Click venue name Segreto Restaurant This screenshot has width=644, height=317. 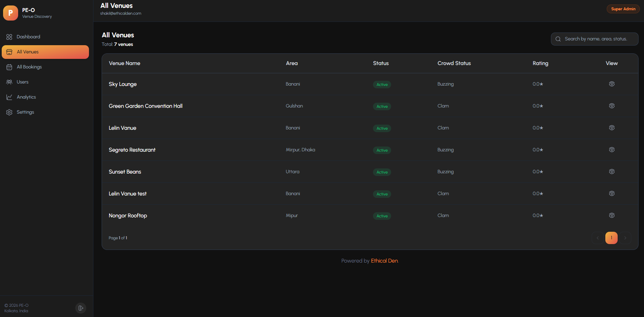[132, 150]
